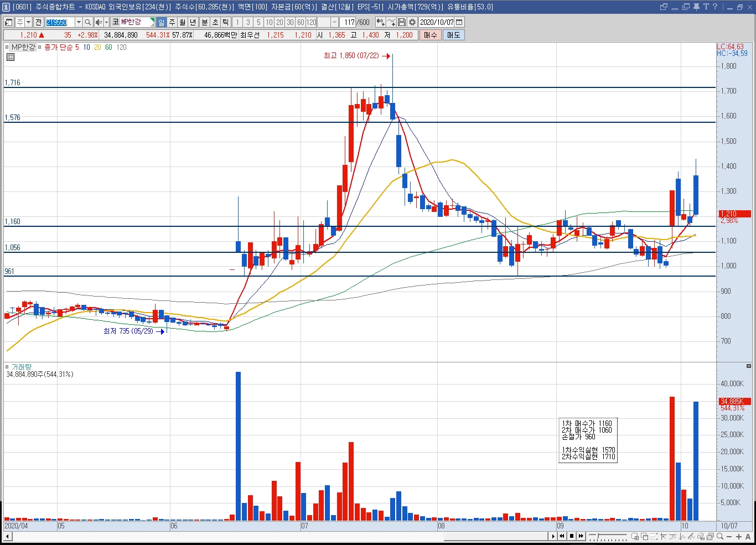
Task: Click the link-window icon in title bar
Action: point(664,7)
